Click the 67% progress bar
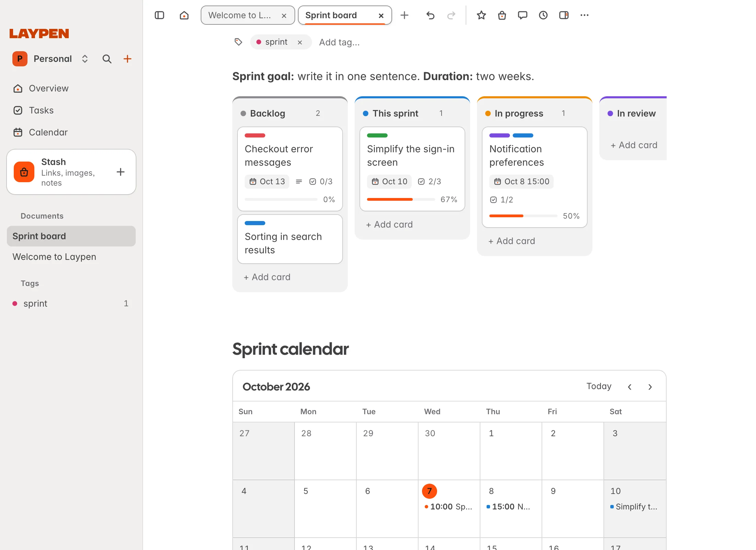This screenshot has height=550, width=756. (401, 199)
